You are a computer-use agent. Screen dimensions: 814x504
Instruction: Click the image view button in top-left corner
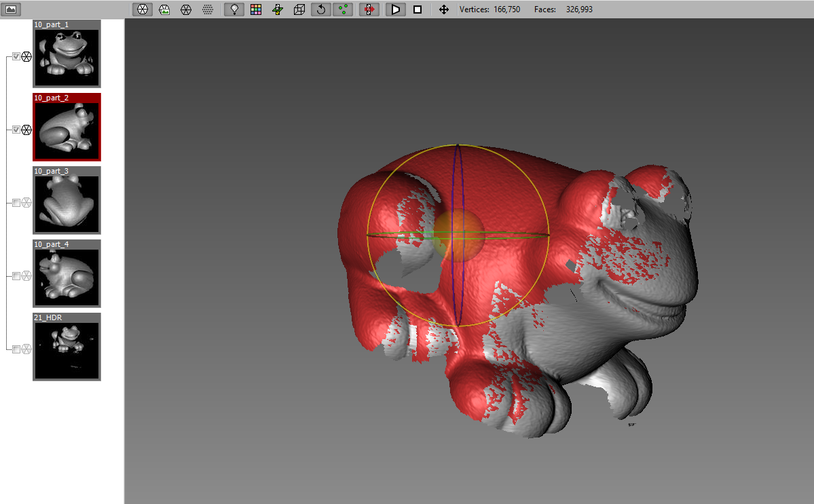[x=12, y=9]
